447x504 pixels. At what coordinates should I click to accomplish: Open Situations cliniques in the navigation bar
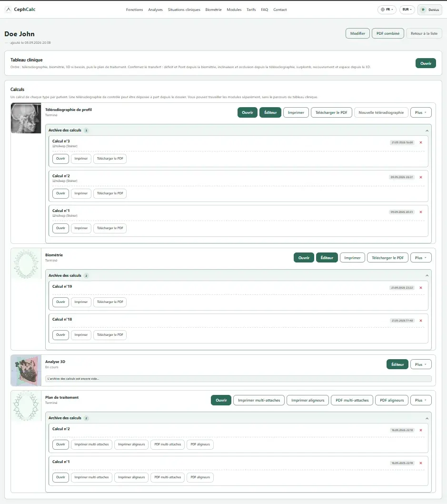pyautogui.click(x=184, y=10)
